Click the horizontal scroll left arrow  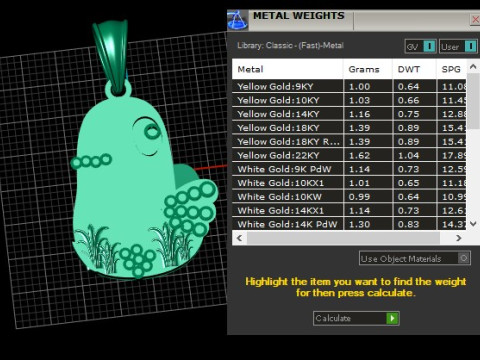coord(239,238)
